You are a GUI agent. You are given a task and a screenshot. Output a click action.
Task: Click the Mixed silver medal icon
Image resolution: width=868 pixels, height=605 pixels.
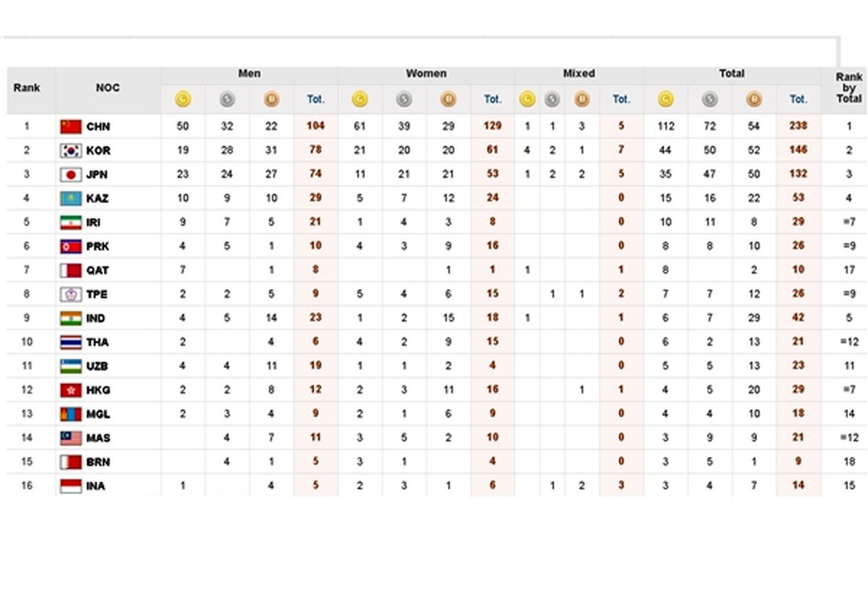(x=553, y=99)
